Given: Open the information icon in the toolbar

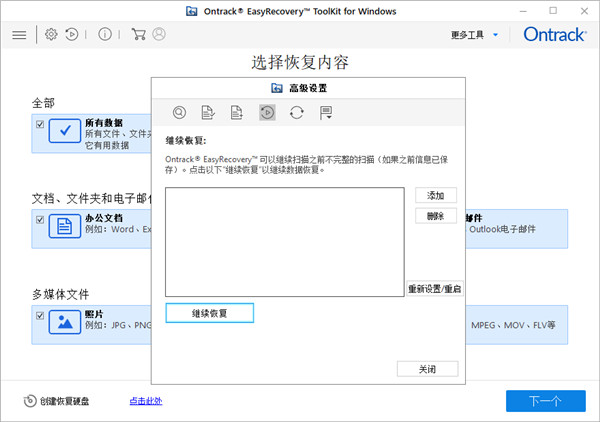Looking at the screenshot, I should coord(105,34).
